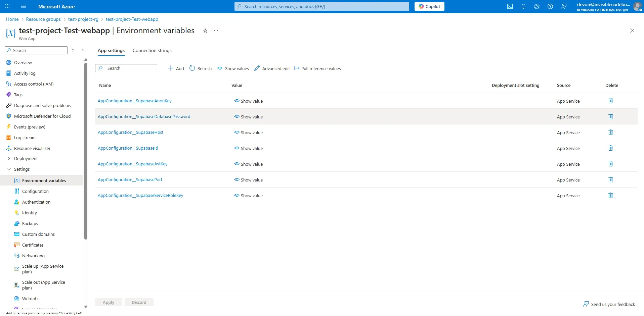Click the sidebar vertical scrollbar
Screen dimensions: 644x316
[86, 151]
